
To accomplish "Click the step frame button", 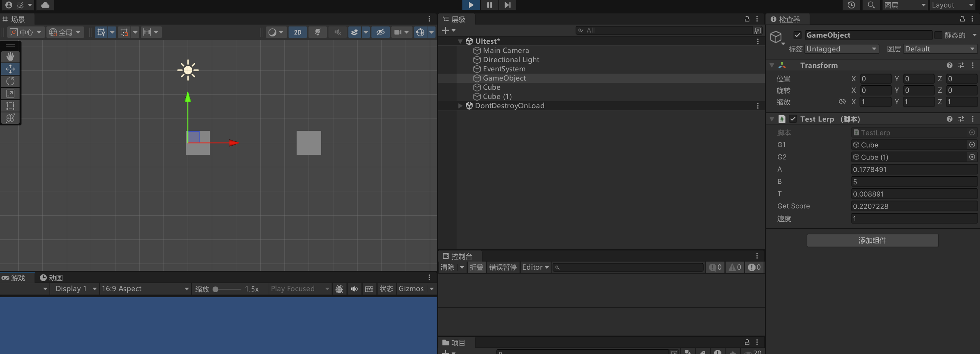I will [x=507, y=5].
